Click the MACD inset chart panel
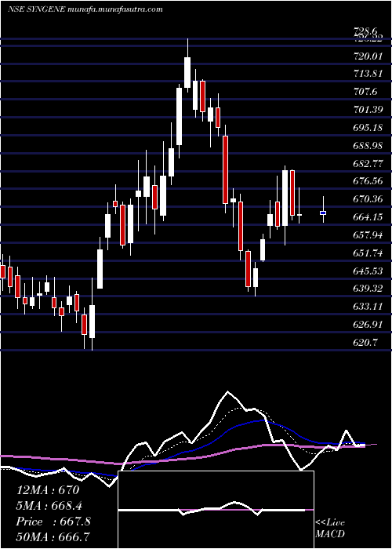Viewport: 392px width, 549px height. click(216, 510)
